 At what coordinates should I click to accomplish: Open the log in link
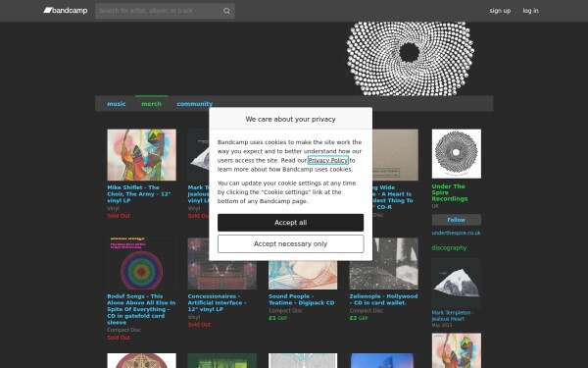point(530,11)
